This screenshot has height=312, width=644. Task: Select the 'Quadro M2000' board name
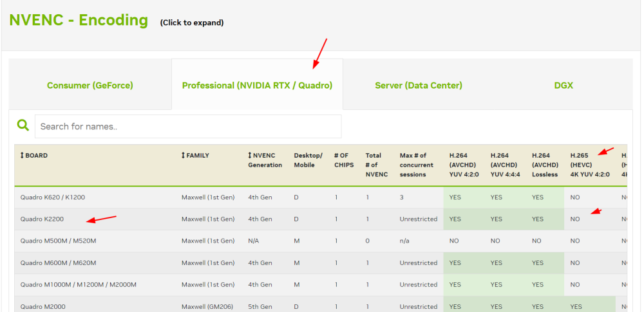point(43,307)
